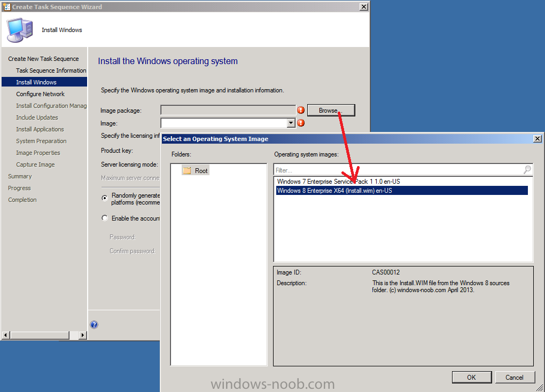Open the help icon in wizard

click(94, 325)
